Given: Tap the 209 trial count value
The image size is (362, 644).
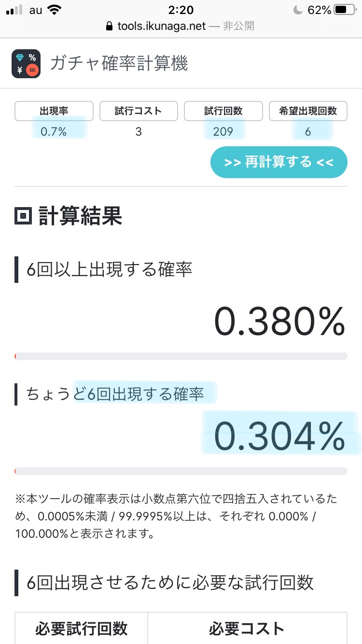Looking at the screenshot, I should (x=223, y=131).
